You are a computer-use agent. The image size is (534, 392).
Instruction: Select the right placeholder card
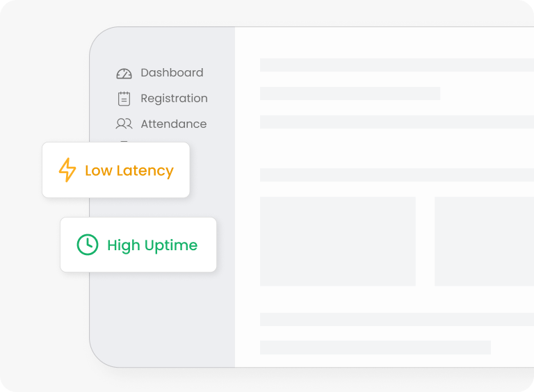click(x=484, y=241)
